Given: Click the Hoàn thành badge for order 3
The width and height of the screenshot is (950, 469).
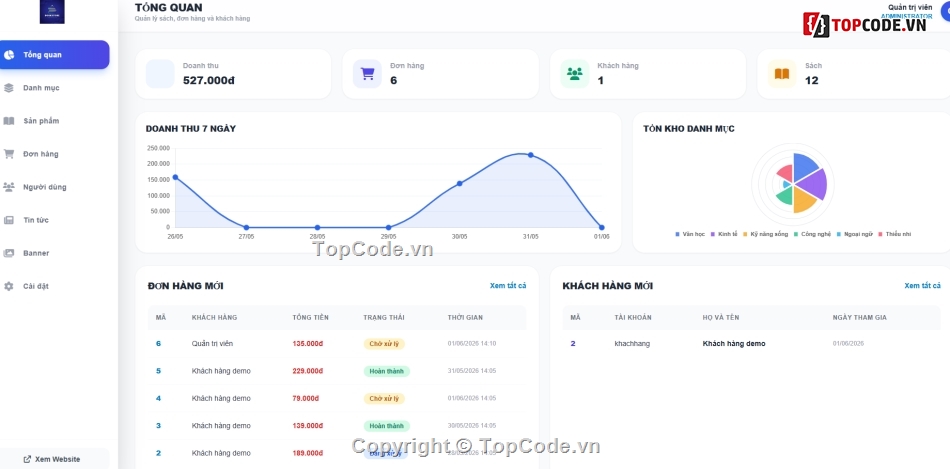Looking at the screenshot, I should [x=387, y=425].
